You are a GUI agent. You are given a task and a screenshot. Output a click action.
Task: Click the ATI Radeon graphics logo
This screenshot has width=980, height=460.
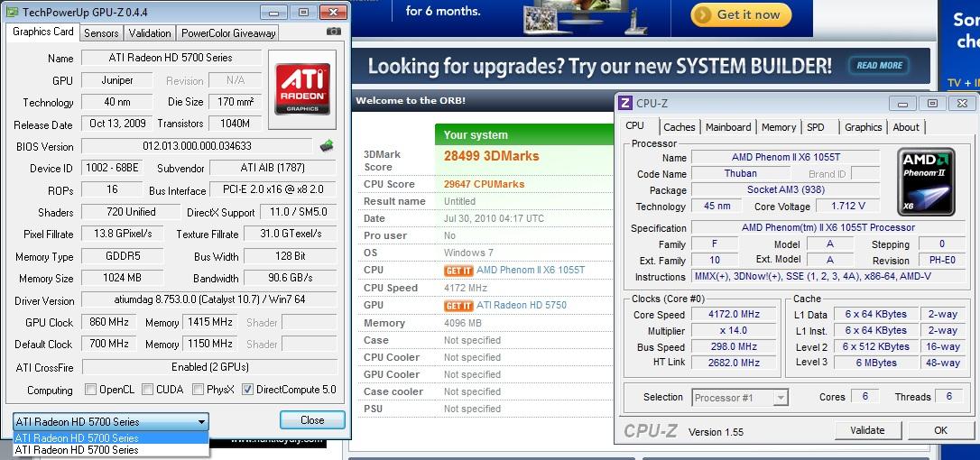coord(302,90)
